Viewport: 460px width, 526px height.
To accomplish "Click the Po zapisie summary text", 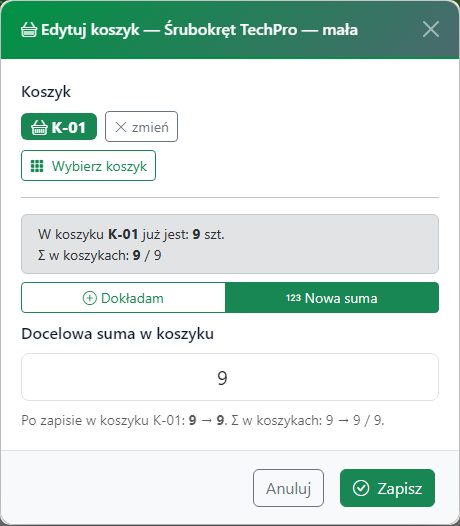I will 203,420.
